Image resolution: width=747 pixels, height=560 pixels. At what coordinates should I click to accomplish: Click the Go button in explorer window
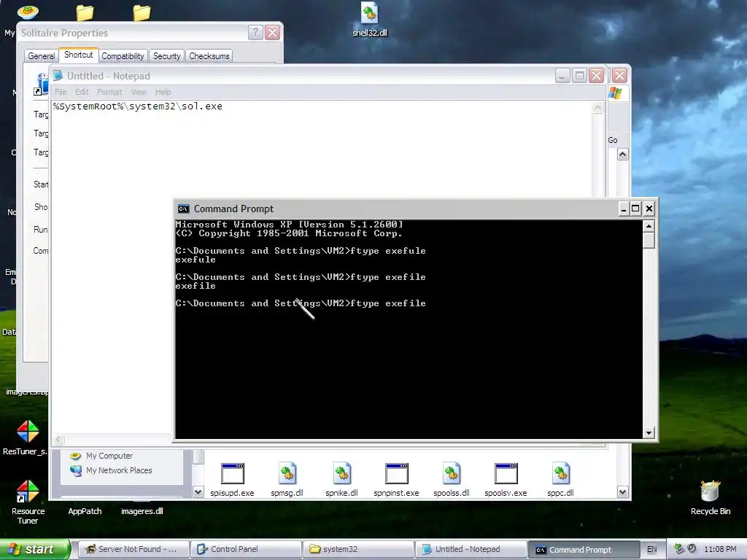pyautogui.click(x=613, y=140)
